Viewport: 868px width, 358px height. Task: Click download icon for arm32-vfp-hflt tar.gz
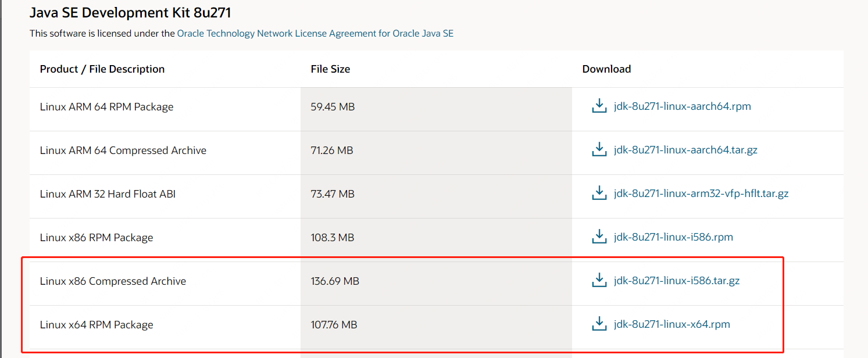(599, 194)
